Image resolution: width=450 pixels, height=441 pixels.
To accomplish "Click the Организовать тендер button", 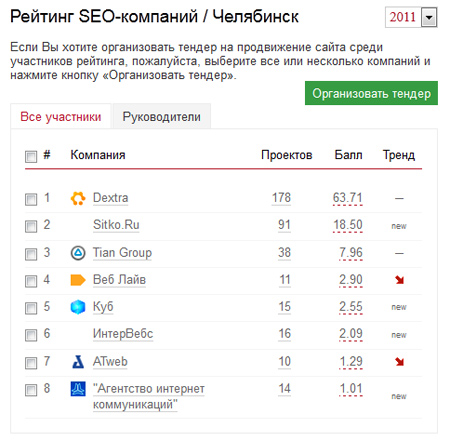I will [371, 93].
